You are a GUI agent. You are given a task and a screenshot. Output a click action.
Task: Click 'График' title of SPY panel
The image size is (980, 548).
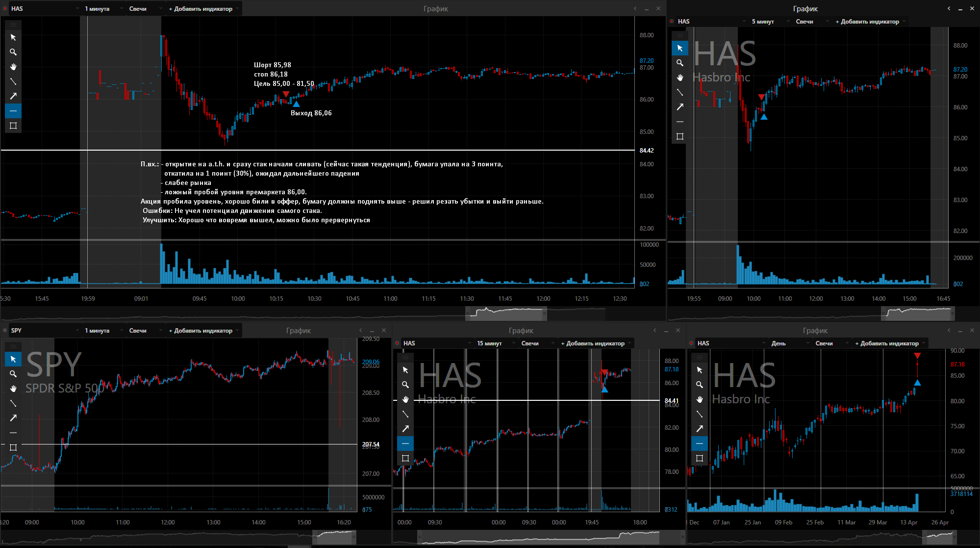[298, 331]
